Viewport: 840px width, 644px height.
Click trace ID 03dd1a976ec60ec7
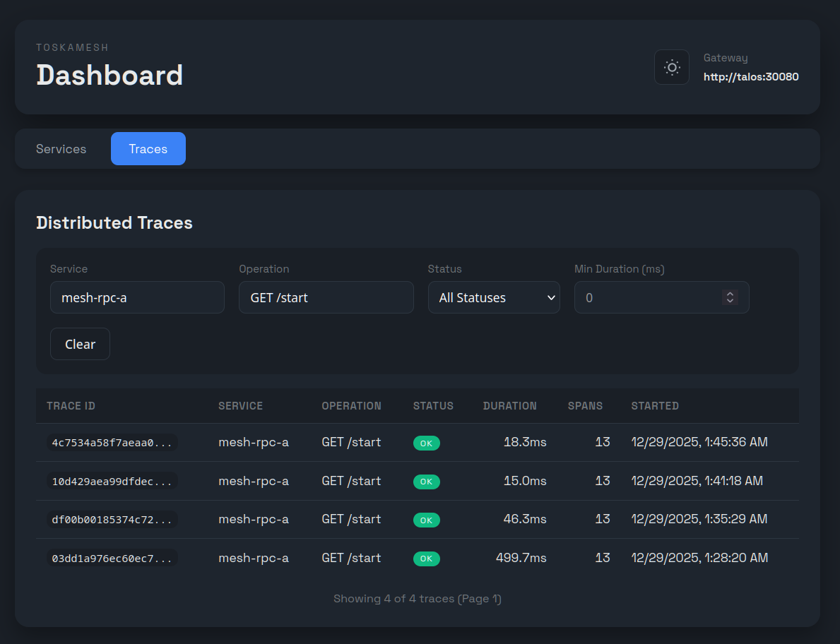(111, 558)
